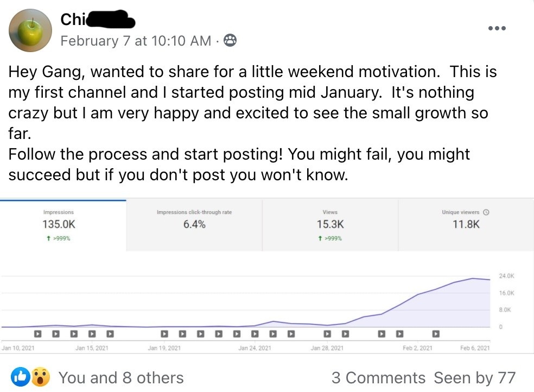Click the Wow reaction emoji icon
This screenshot has height=392, width=534.
40,377
